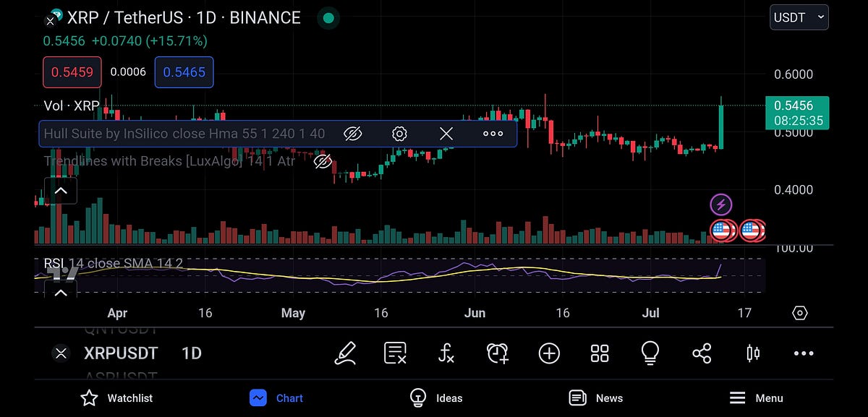Screen dimensions: 868x417
Task: Hide the Trendlines with Breaks indicator
Action: click(323, 161)
